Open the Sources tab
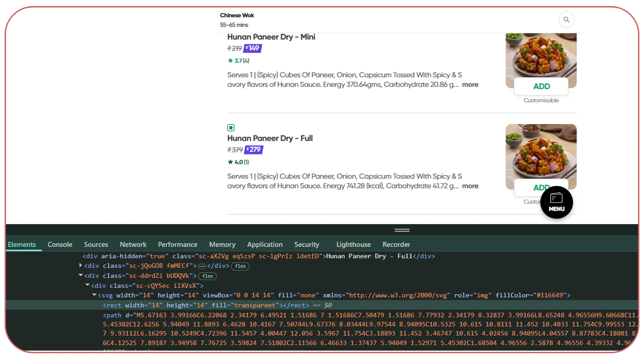 [96, 245]
